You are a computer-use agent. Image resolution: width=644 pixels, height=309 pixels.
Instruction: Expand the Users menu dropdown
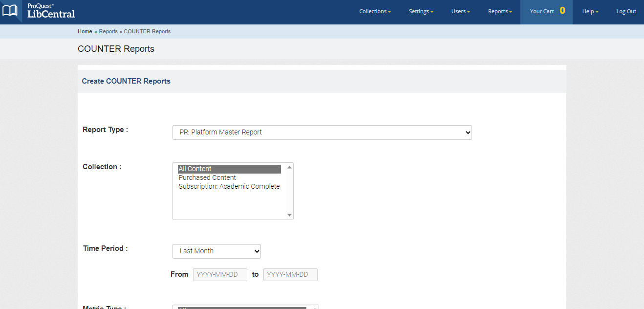click(460, 11)
